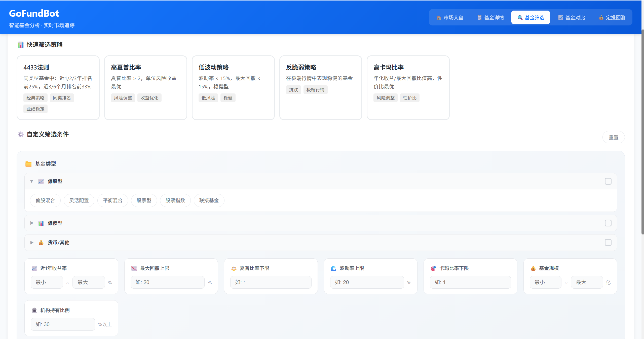Apply the 低波动策略 strategy card
This screenshot has height=339, width=644.
233,88
